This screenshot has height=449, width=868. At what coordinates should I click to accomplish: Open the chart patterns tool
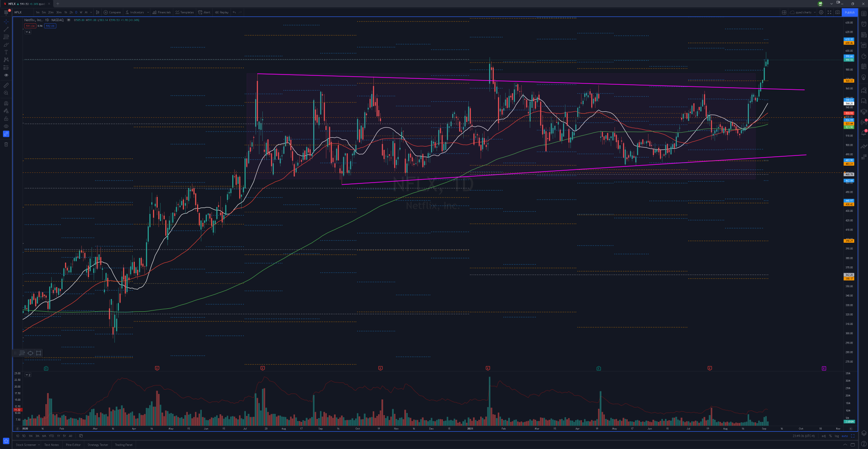6,60
